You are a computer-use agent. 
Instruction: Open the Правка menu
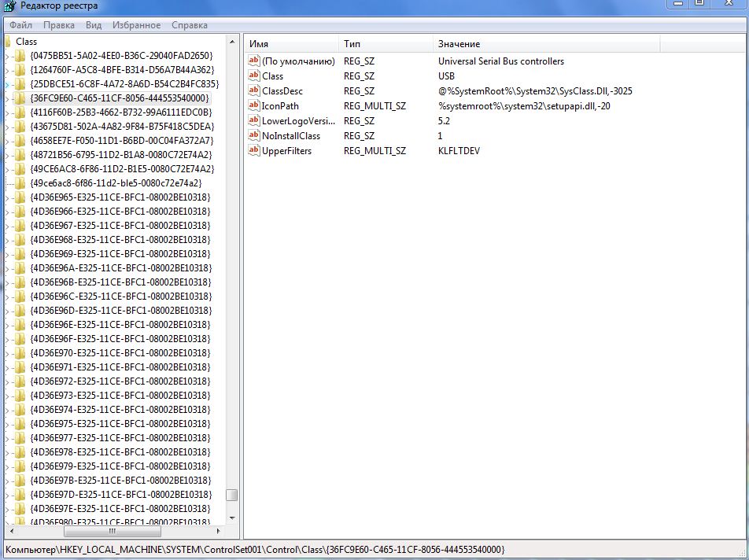[x=59, y=25]
